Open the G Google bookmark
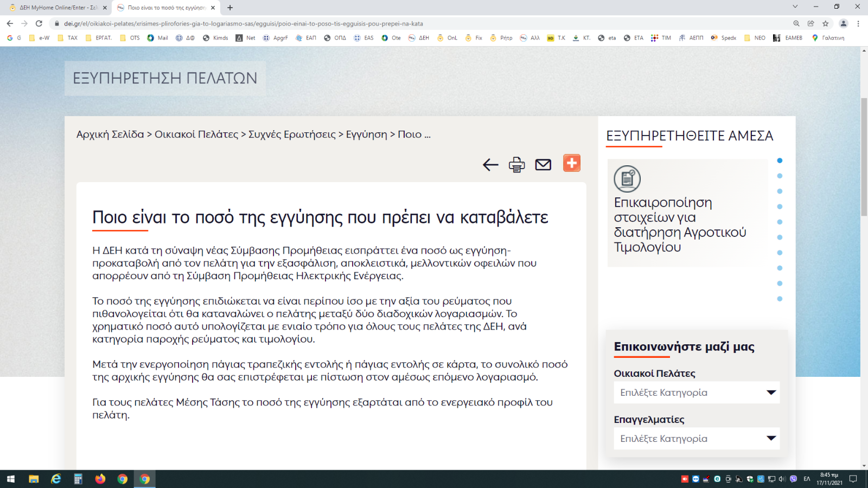Screen dimensions: 868x488 coord(14,38)
